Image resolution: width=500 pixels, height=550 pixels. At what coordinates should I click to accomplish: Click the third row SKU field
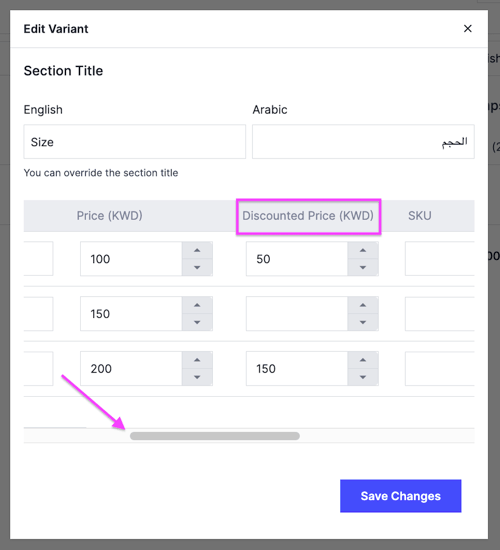click(440, 369)
